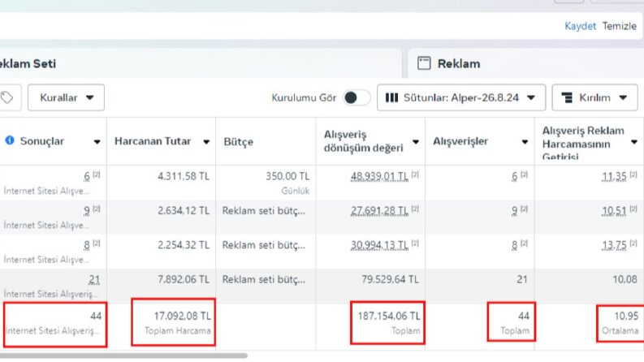Click the 11,35 ROAS value
Viewport: 644px width, 362px height.
(x=614, y=176)
